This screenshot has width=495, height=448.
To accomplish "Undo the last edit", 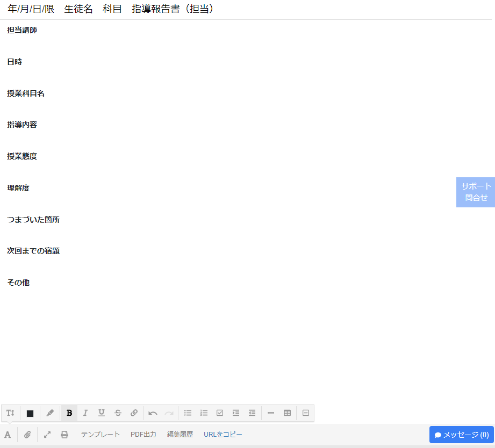I will pos(153,413).
